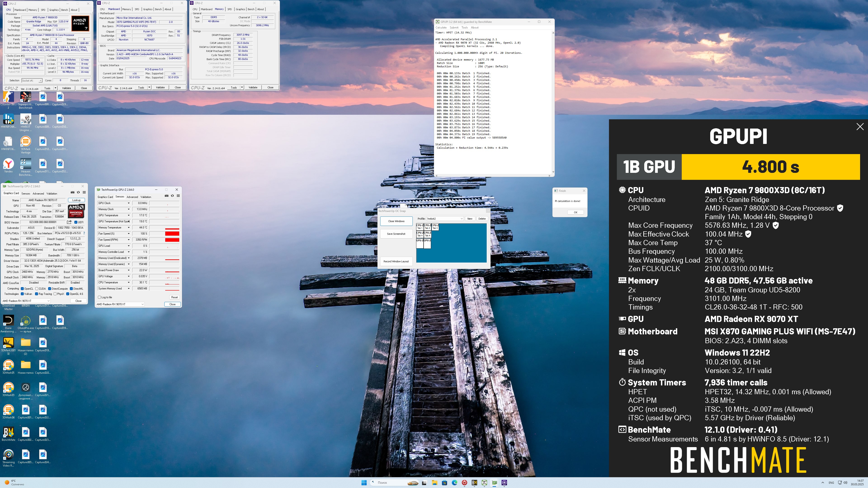Image resolution: width=868 pixels, height=488 pixels.
Task: Open GPU selector dropdown in GPU-Z Graphics Card window
Action: [x=26, y=301]
